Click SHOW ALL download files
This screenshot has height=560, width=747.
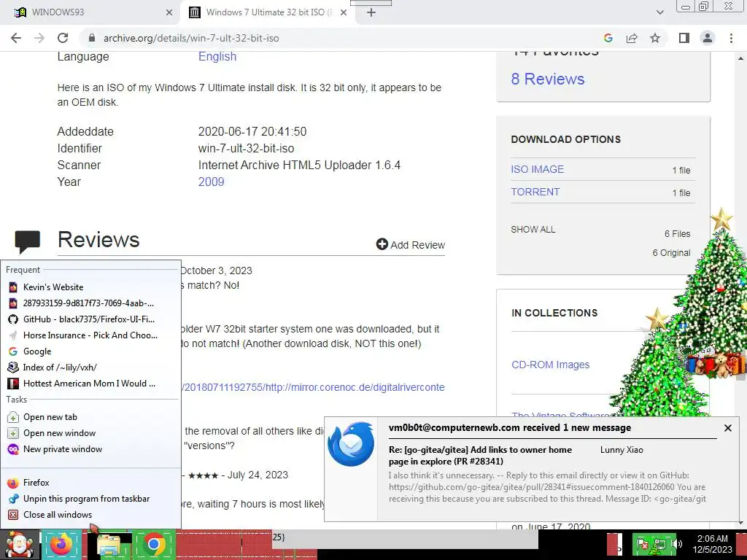pyautogui.click(x=533, y=230)
